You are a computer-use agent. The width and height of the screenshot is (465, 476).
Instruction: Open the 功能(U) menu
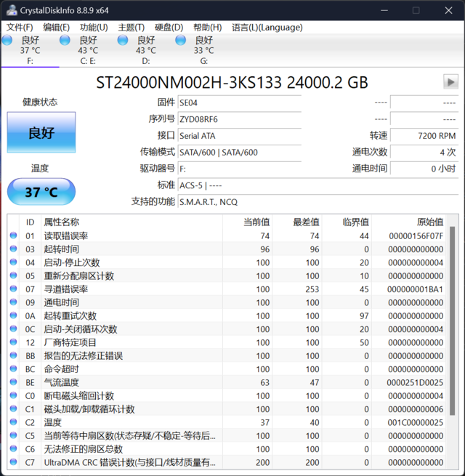pos(94,28)
